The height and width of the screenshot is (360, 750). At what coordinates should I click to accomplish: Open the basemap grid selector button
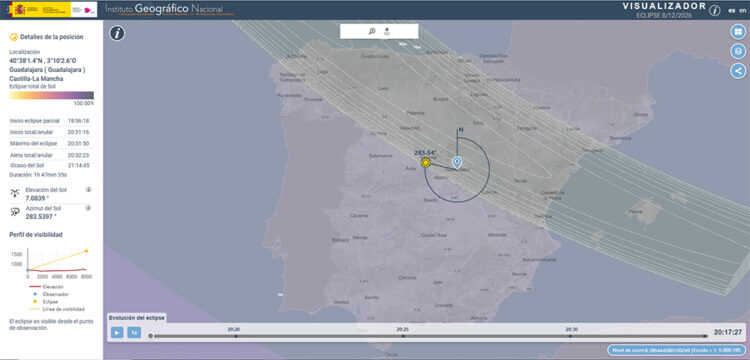click(x=738, y=32)
